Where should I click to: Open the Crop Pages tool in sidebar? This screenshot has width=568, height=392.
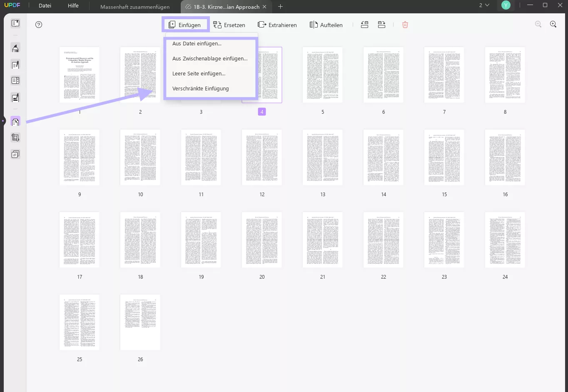(15, 137)
